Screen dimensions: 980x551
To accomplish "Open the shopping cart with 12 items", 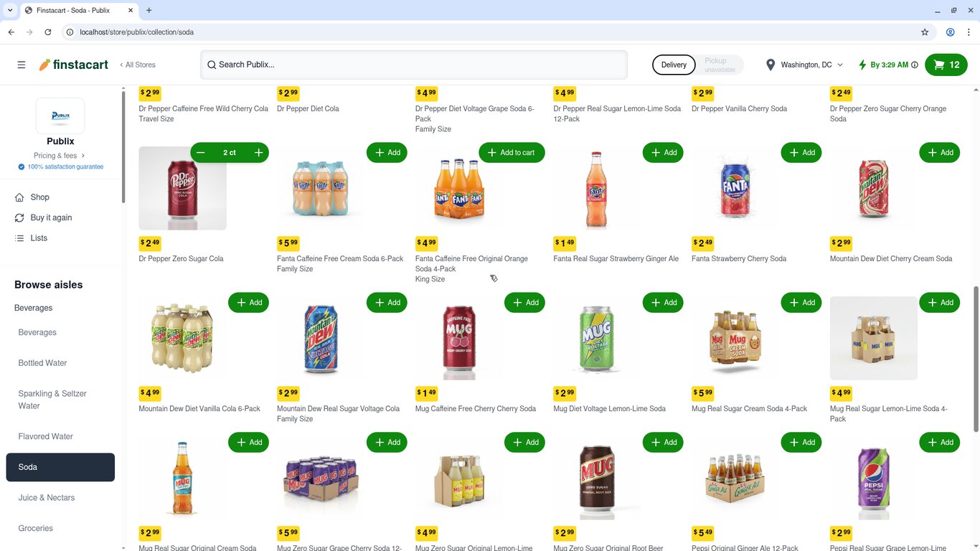I will point(946,65).
